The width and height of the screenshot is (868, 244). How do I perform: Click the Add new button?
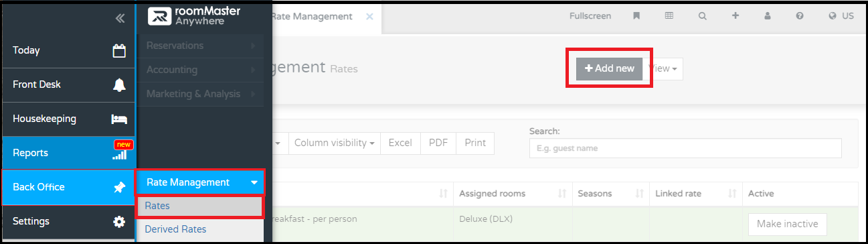pos(610,68)
